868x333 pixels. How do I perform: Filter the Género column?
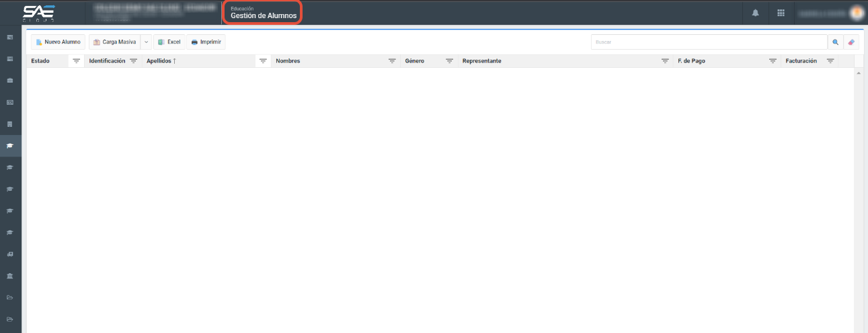pos(449,61)
